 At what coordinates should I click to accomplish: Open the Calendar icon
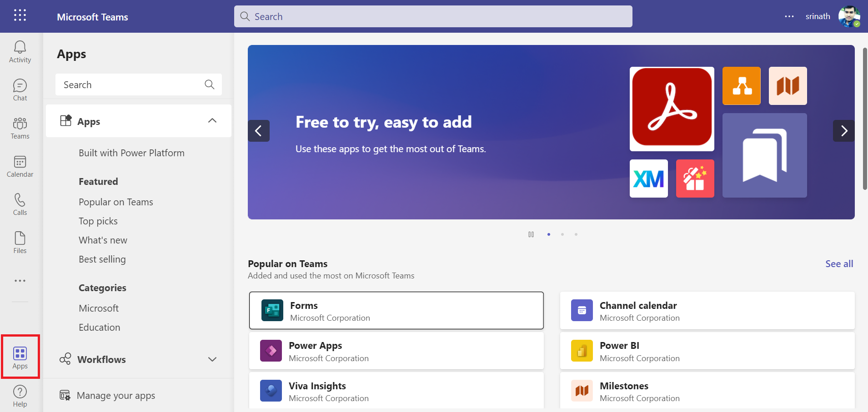(20, 166)
